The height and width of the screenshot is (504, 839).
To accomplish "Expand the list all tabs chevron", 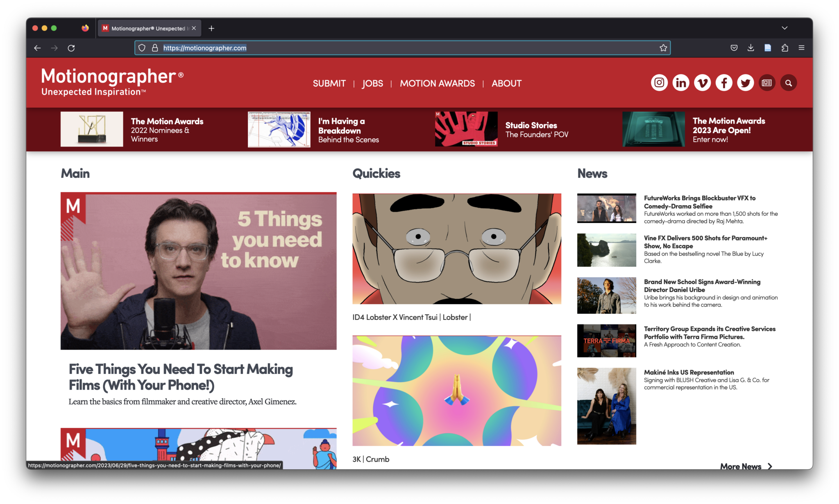I will [x=785, y=28].
